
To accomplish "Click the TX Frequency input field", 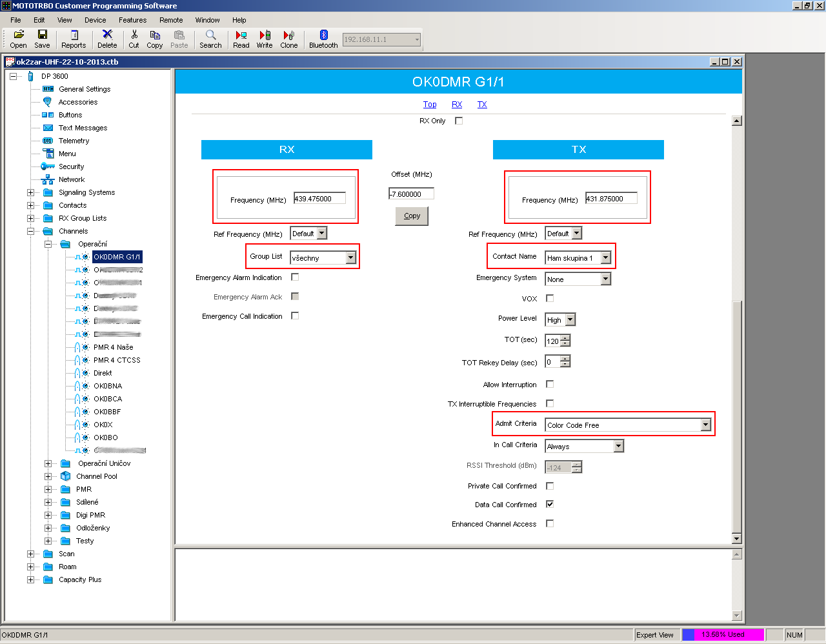I will click(611, 199).
